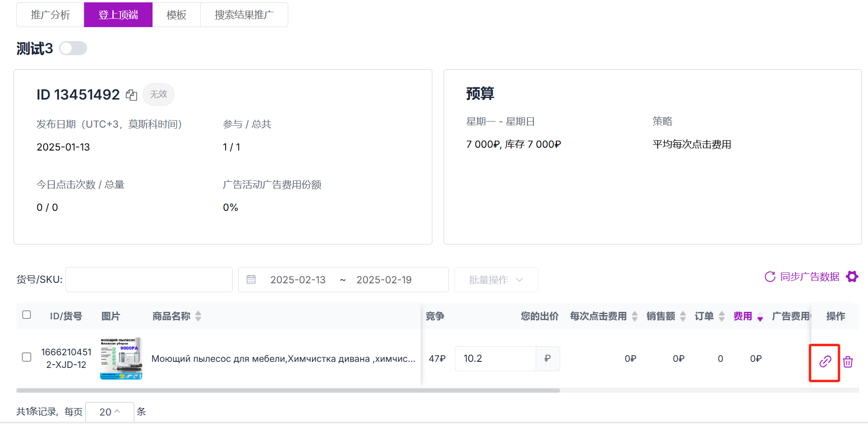Viewport: 868px width, 424px height.
Task: Click the sync ad data refresh icon
Action: tap(770, 277)
